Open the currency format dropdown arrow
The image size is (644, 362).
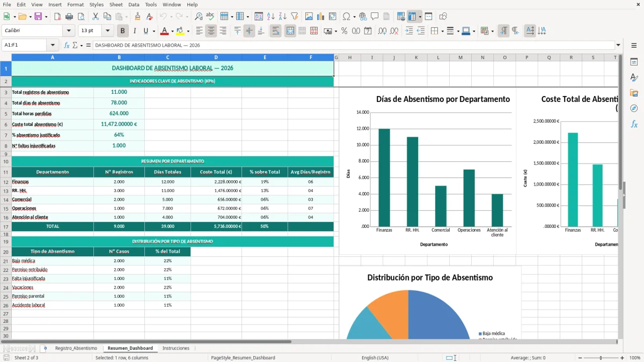coord(335,31)
